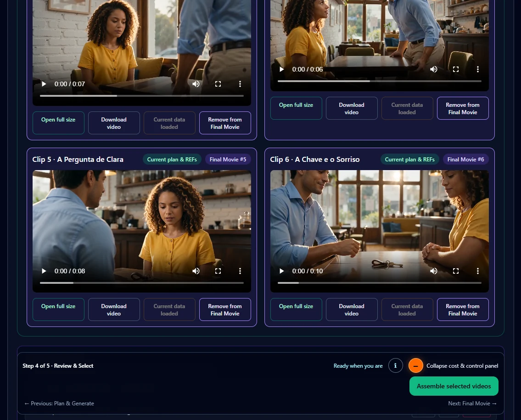Viewport: 521px width, 420px height.
Task: Open more options on the 0:06 clip
Action: click(x=478, y=69)
